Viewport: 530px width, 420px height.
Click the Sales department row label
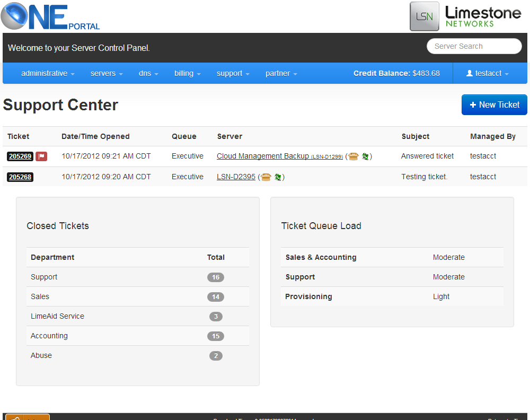[x=40, y=296]
